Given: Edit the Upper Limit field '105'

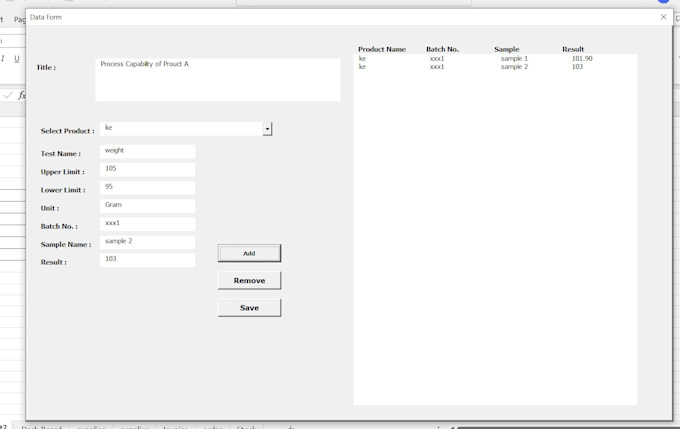Looking at the screenshot, I should click(147, 170).
